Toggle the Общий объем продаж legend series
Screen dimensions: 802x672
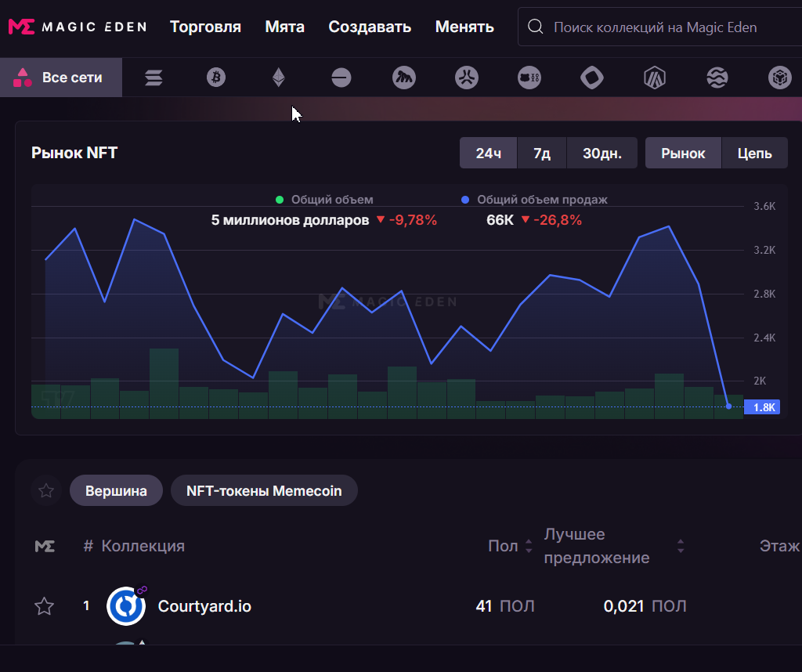(x=534, y=200)
